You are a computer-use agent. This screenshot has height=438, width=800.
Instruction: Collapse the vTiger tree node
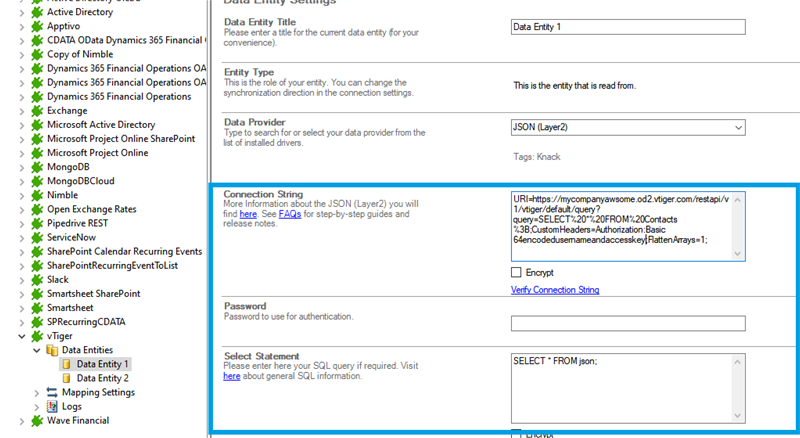coord(22,336)
